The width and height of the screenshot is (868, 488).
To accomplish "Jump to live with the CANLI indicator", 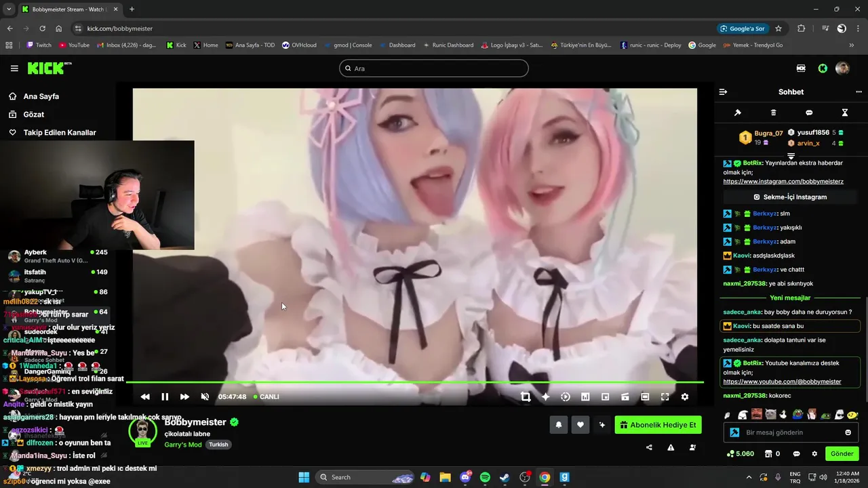I will pos(266,396).
